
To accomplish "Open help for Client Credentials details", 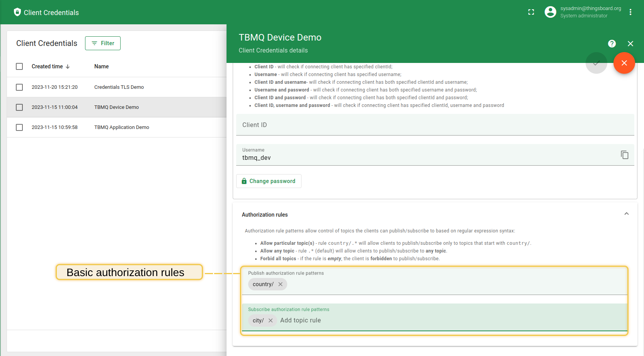I will pos(612,44).
